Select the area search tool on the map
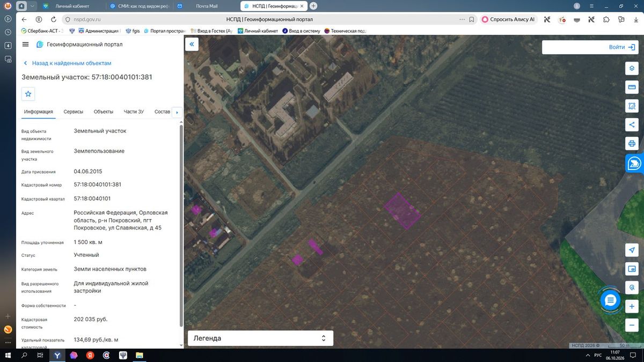This screenshot has height=362, width=644. click(632, 106)
